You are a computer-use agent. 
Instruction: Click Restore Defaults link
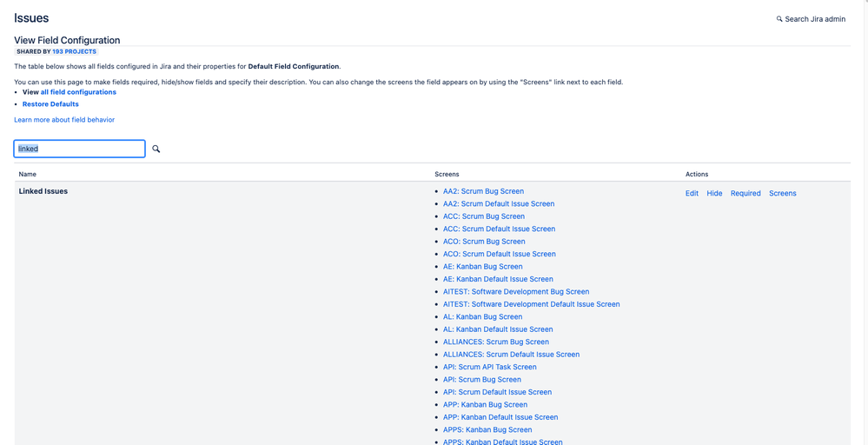point(50,104)
